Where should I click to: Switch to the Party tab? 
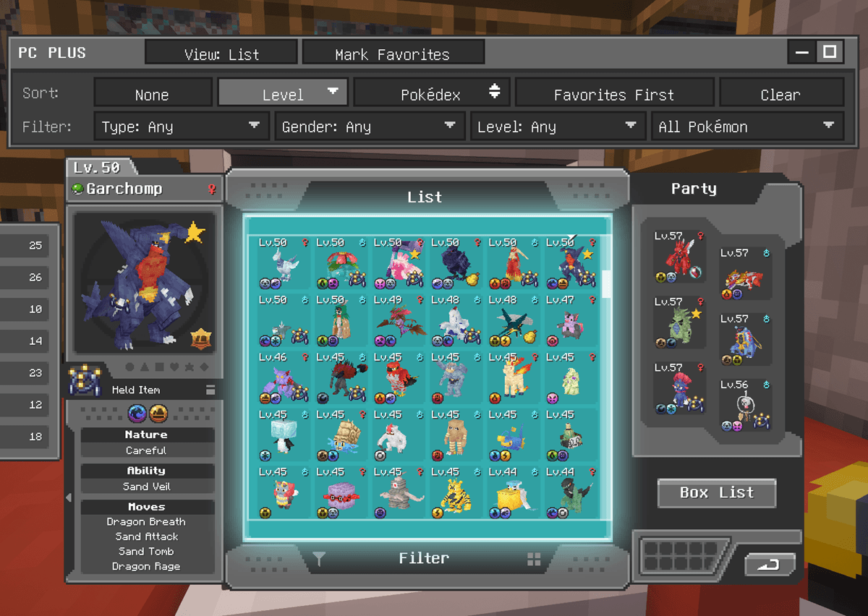(x=694, y=189)
